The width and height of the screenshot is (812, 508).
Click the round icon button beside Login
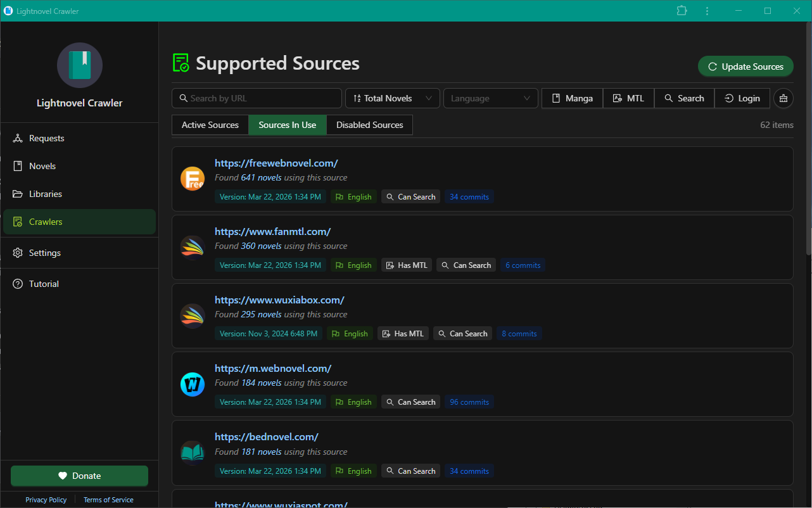[783, 98]
